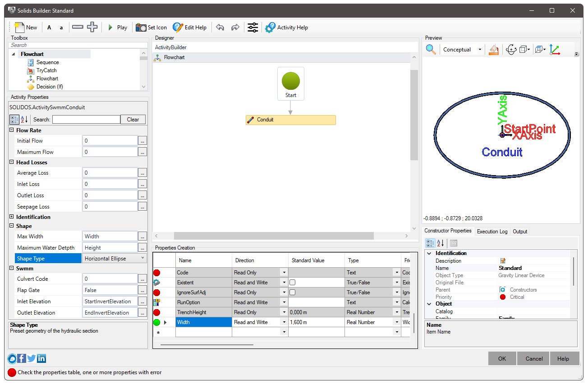This screenshot has width=588, height=385.
Task: Click the green Play icon
Action: [110, 28]
